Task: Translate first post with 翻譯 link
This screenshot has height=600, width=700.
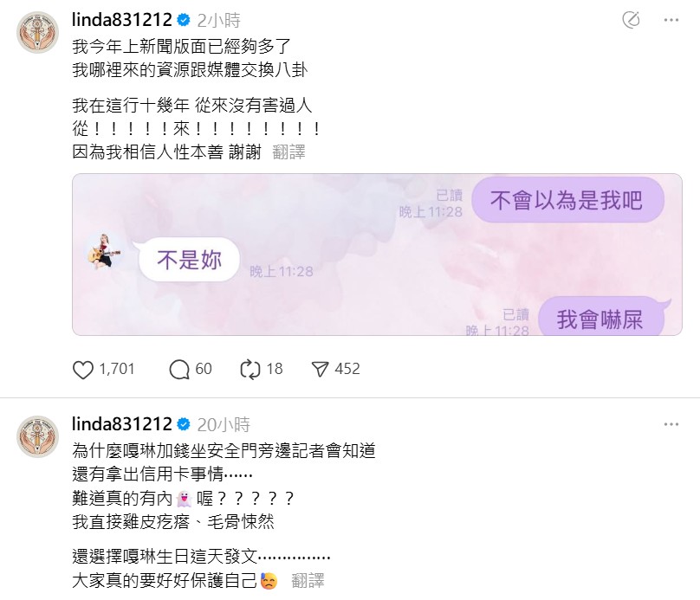Action: pyautogui.click(x=288, y=152)
